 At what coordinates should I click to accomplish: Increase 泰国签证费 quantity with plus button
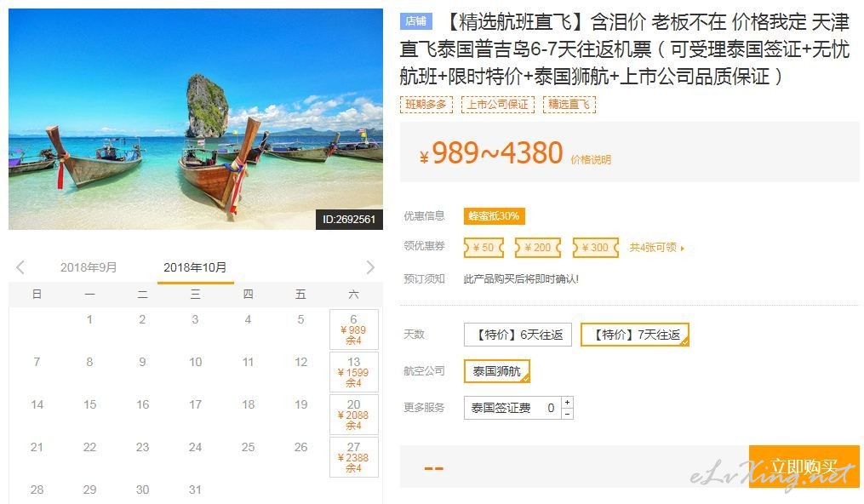(x=567, y=402)
